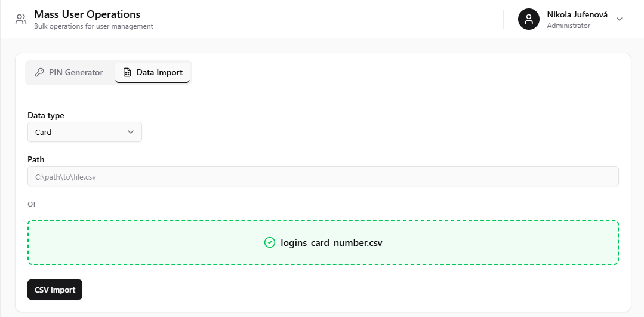
Task: Click the users group icon beside the page title
Action: tap(20, 19)
